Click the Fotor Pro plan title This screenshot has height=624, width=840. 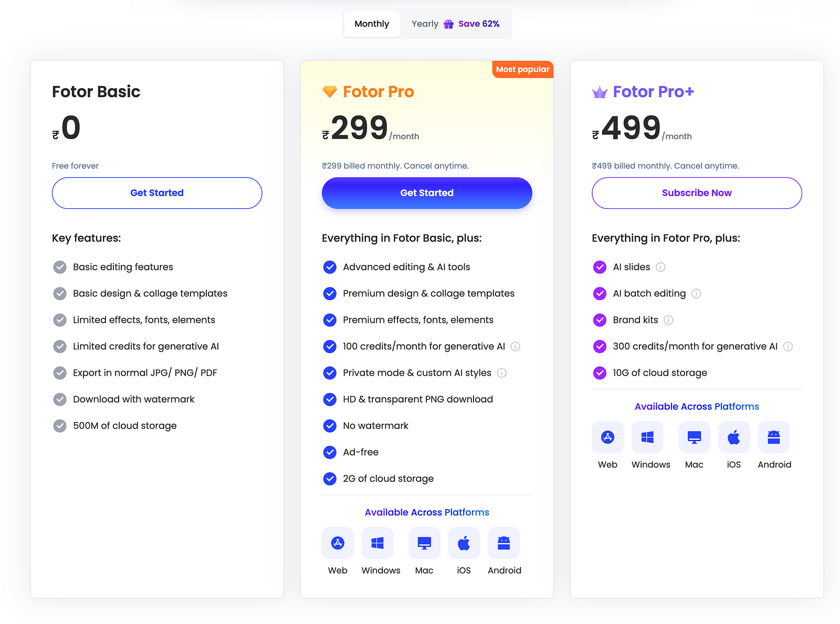[379, 92]
